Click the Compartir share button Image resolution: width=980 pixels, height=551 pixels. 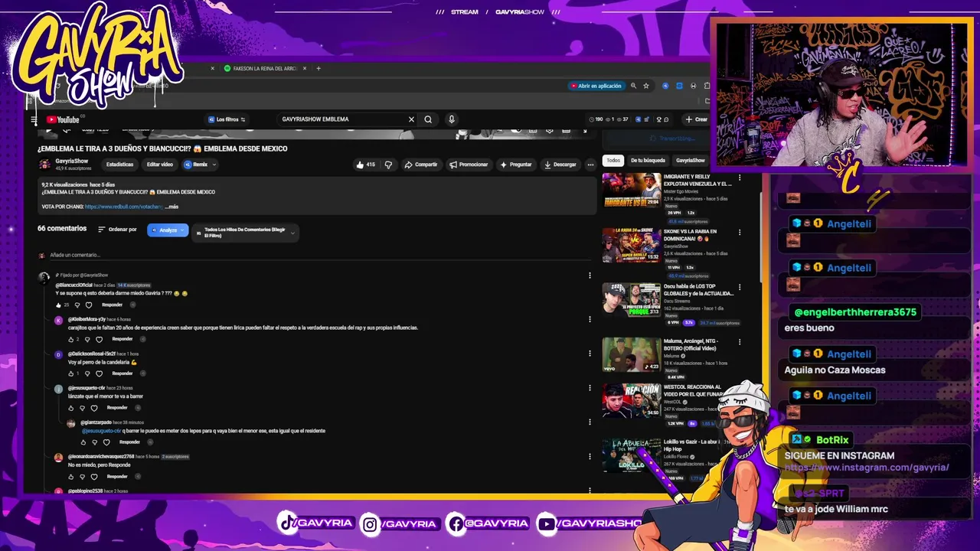click(421, 165)
